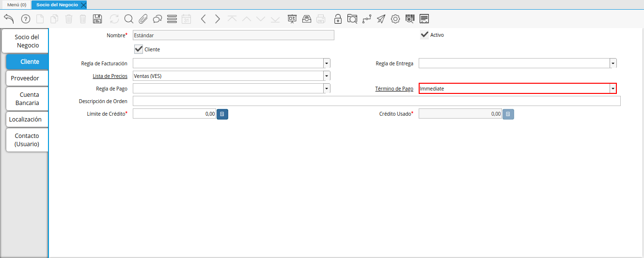Open the Lista de Precios dropdown arrow
The height and width of the screenshot is (258, 644).
[327, 76]
